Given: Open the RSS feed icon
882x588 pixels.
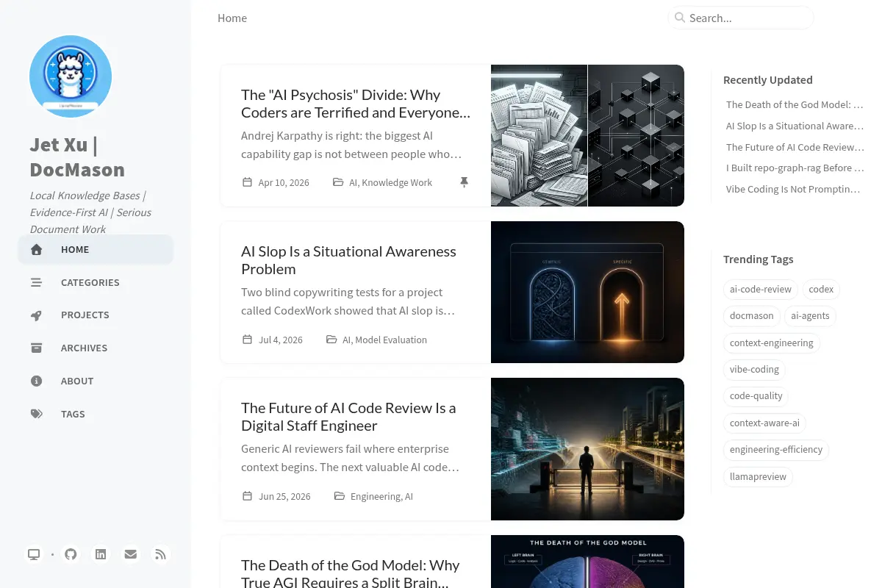Looking at the screenshot, I should point(161,554).
